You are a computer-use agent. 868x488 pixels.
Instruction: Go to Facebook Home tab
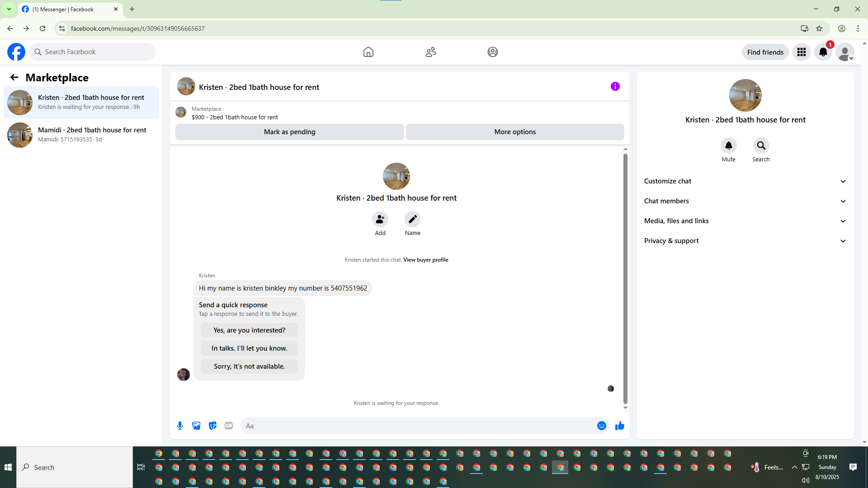tap(368, 52)
